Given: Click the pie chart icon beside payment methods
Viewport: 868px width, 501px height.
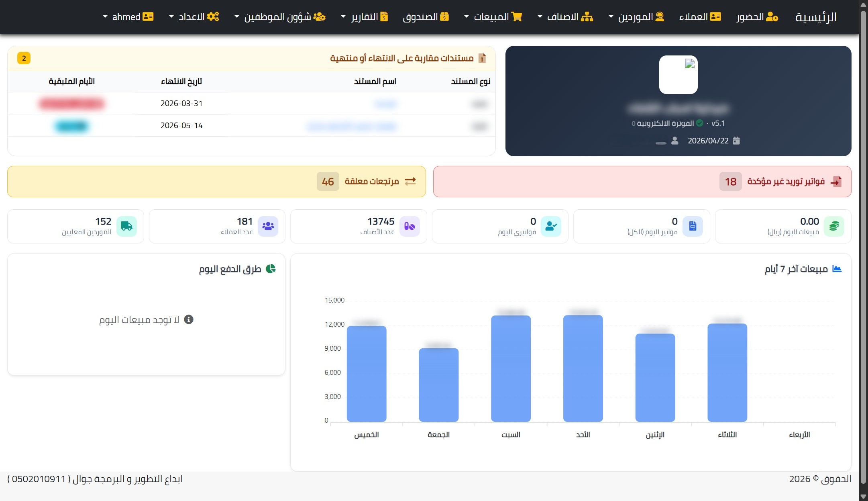Looking at the screenshot, I should coord(271,269).
